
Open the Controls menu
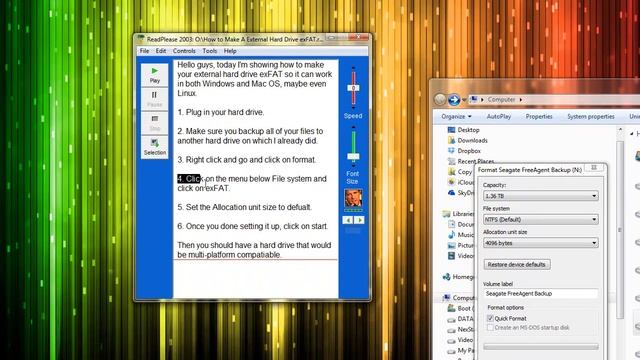[x=184, y=51]
